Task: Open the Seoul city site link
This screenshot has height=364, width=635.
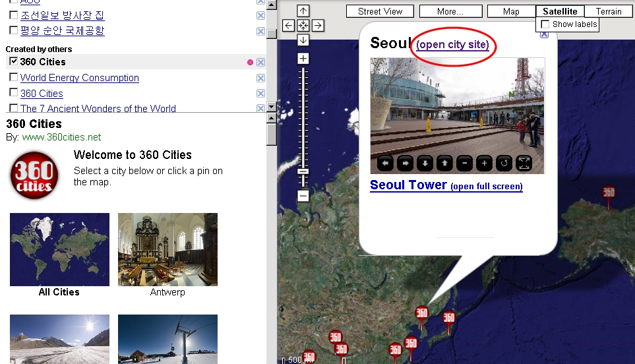Action: pyautogui.click(x=452, y=45)
